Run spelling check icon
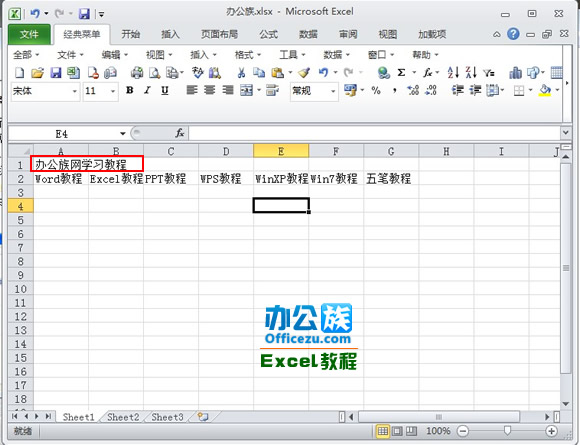This screenshot has width=580, height=445. [198, 73]
